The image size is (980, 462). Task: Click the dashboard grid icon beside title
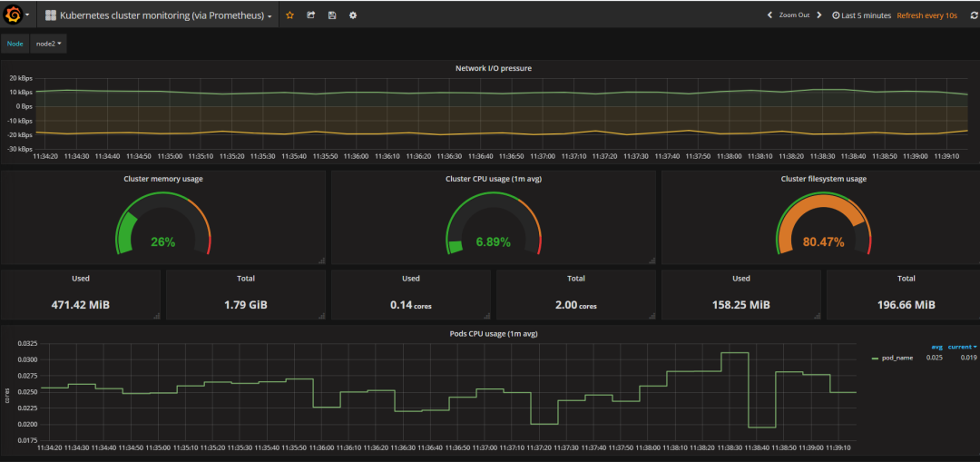51,15
